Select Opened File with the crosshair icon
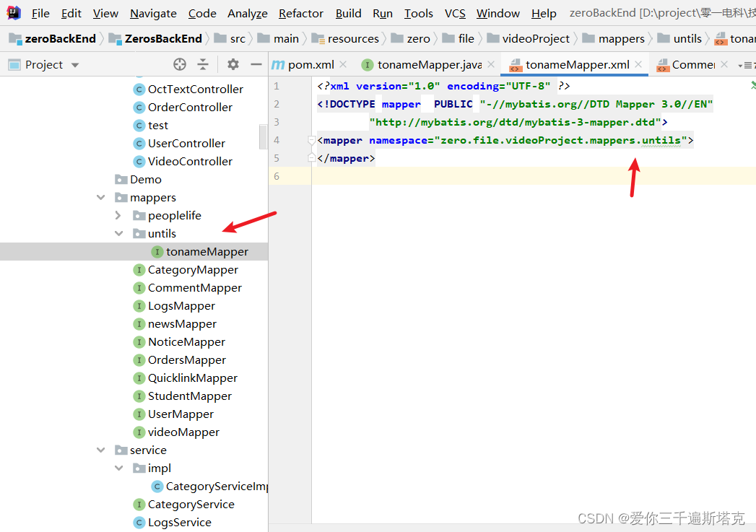 [180, 64]
